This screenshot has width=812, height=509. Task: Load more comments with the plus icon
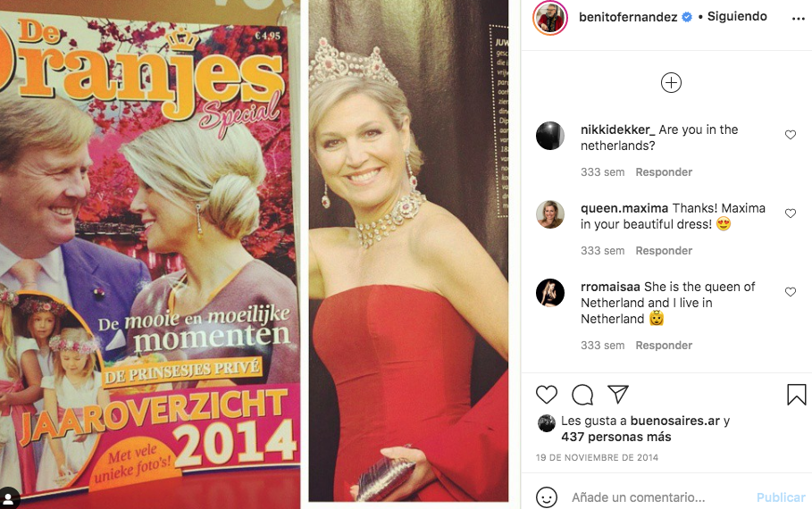[x=671, y=83]
